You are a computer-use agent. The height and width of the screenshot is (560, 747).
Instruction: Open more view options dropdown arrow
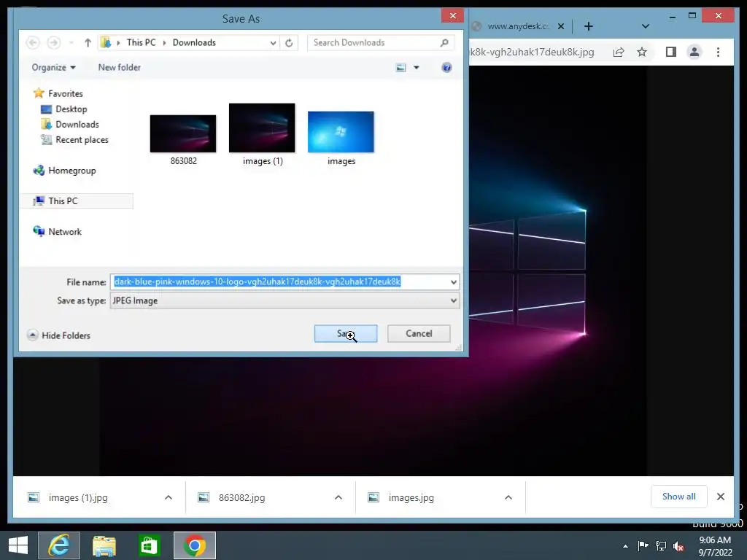click(417, 68)
